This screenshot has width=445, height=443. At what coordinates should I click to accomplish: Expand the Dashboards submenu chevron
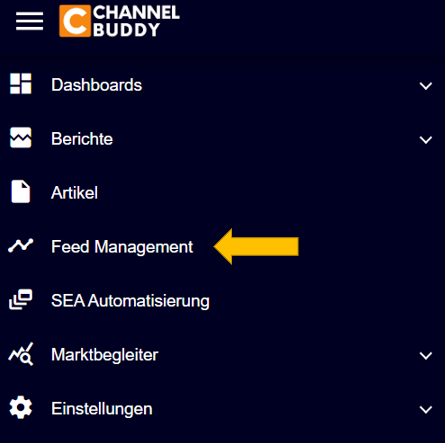pos(426,86)
